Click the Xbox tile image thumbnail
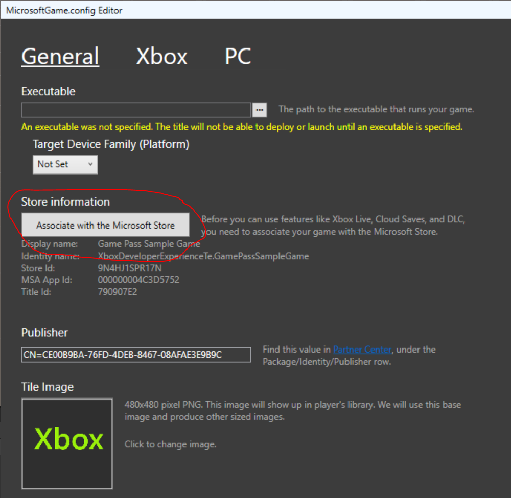The height and width of the screenshot is (498, 511). (67, 443)
